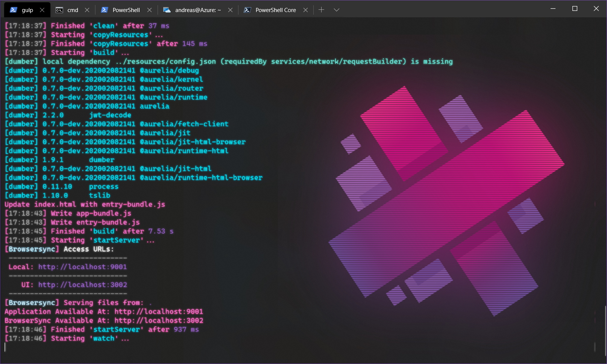The image size is (607, 364).
Task: Click the BrowserSync Available localhost:3002 link
Action: [158, 320]
